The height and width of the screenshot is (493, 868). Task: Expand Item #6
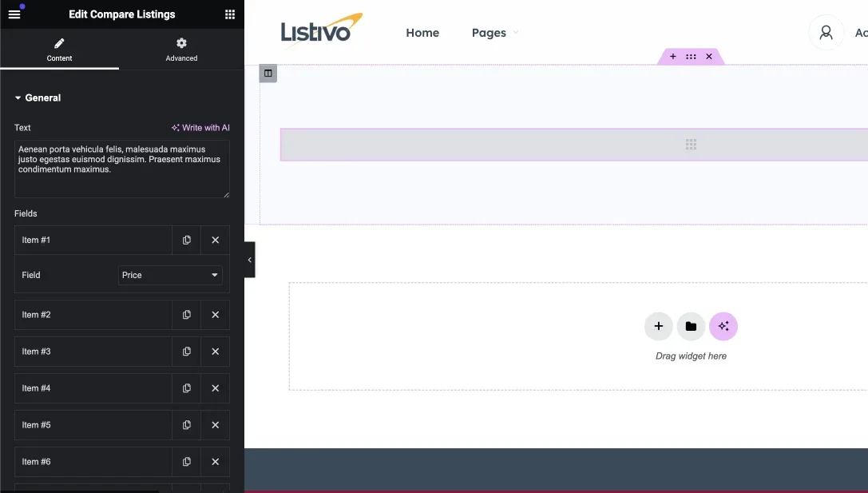coord(93,461)
